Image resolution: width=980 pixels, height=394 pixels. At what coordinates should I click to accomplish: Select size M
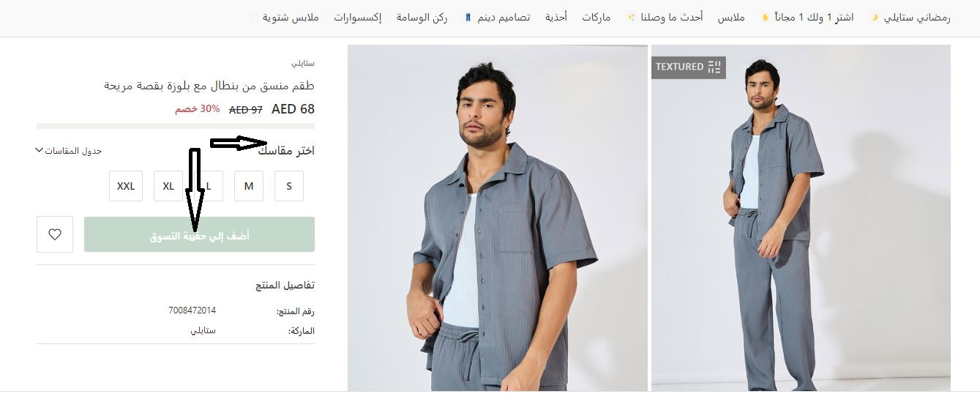click(249, 186)
